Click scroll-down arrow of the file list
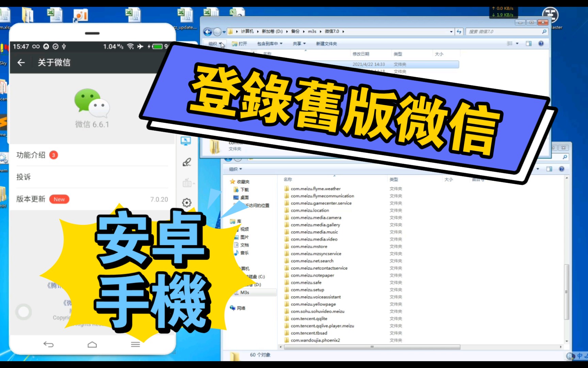The width and height of the screenshot is (588, 368). pos(567,341)
